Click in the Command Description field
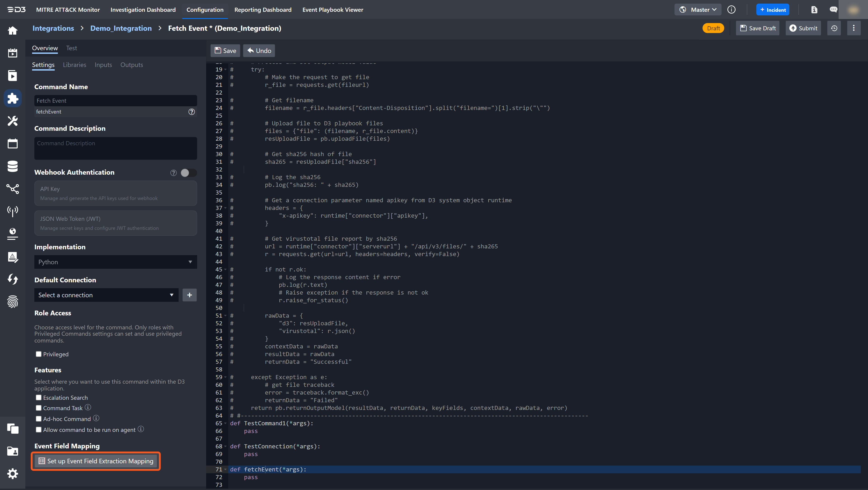 (115, 148)
